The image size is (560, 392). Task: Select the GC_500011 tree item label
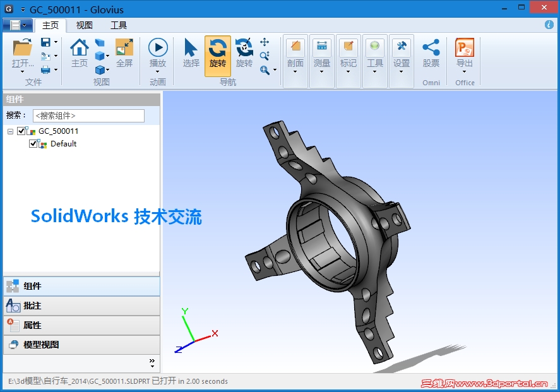tap(58, 131)
